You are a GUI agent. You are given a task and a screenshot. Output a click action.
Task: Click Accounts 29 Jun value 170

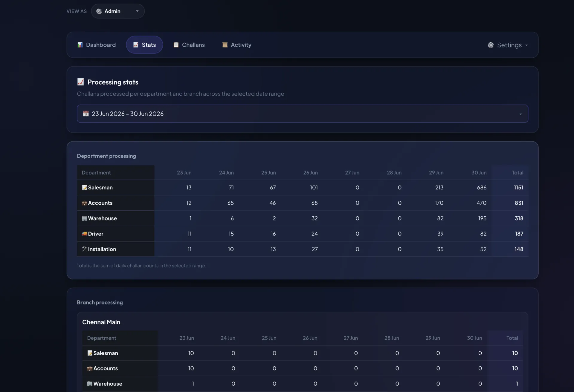(x=439, y=203)
